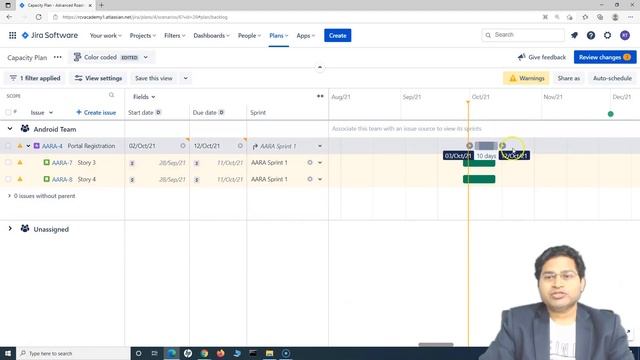The height and width of the screenshot is (360, 640).
Task: Open Plans menu
Action: tap(278, 36)
